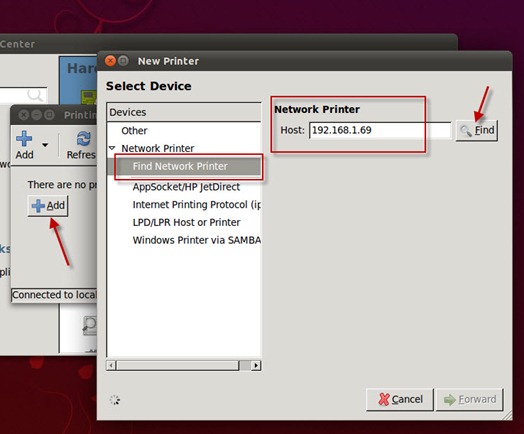Click the Printing window close button
The image size is (524, 434).
pyautogui.click(x=23, y=115)
